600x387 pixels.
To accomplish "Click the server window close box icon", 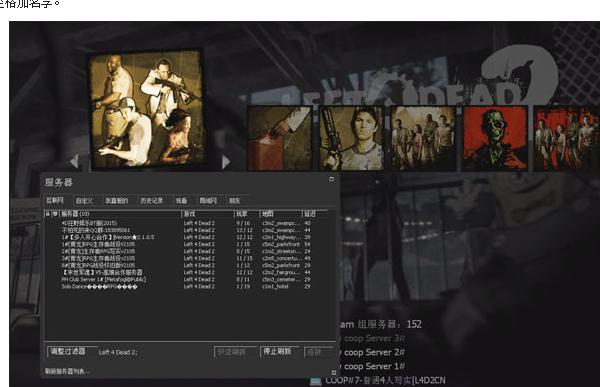I will click(x=331, y=179).
